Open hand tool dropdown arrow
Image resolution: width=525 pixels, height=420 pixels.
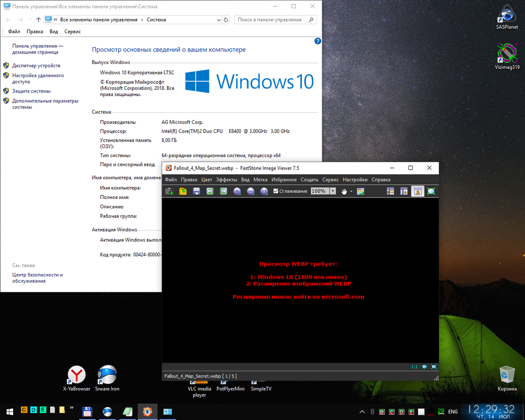point(351,191)
